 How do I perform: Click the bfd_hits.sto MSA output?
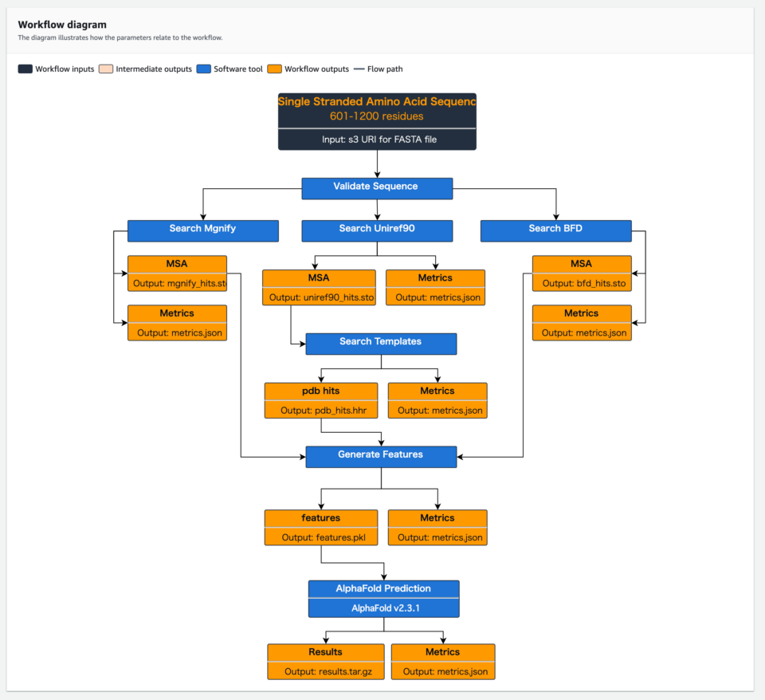point(582,273)
